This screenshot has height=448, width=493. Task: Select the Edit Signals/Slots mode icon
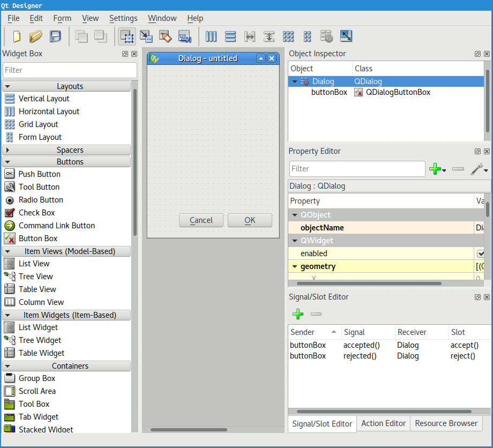click(146, 36)
